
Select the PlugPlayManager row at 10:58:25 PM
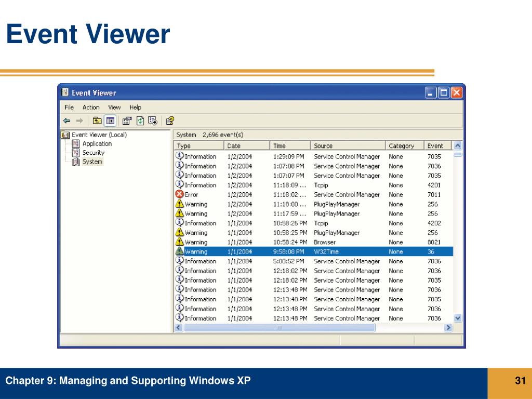point(313,232)
